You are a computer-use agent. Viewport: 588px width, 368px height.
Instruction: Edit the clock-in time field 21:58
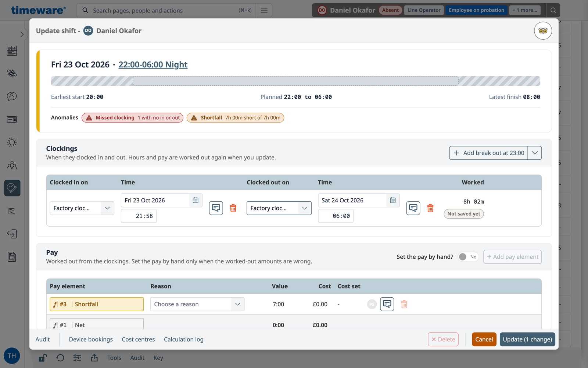(x=139, y=216)
